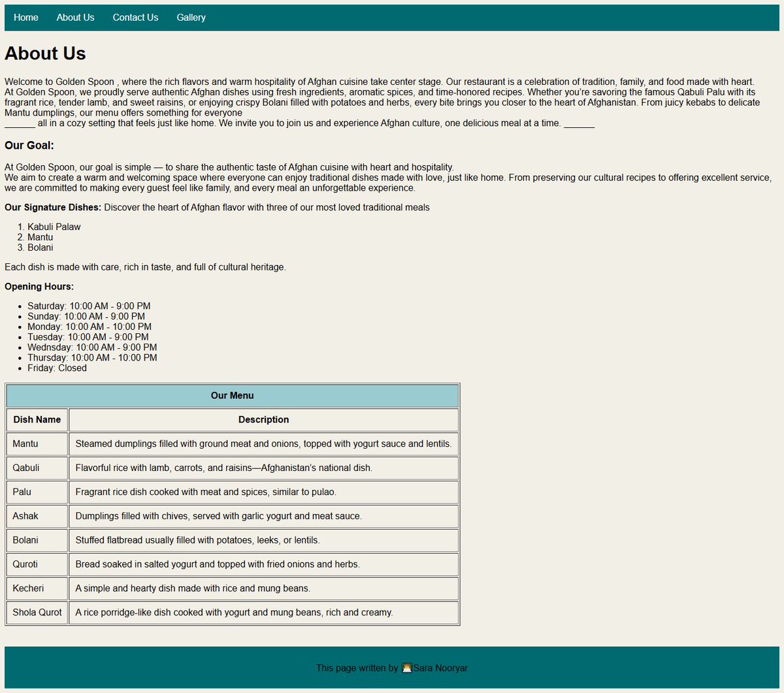The height and width of the screenshot is (693, 784).
Task: Click the Mantu cell in the menu table
Action: (37, 444)
